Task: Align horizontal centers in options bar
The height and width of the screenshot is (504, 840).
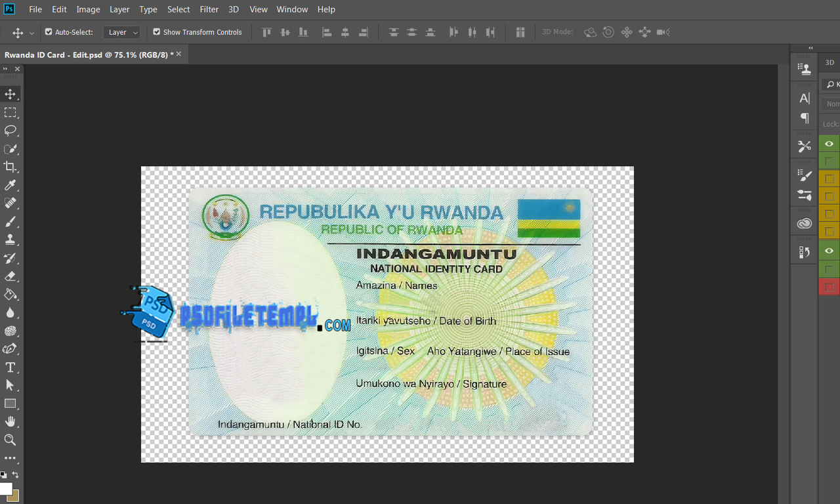Action: (x=345, y=32)
